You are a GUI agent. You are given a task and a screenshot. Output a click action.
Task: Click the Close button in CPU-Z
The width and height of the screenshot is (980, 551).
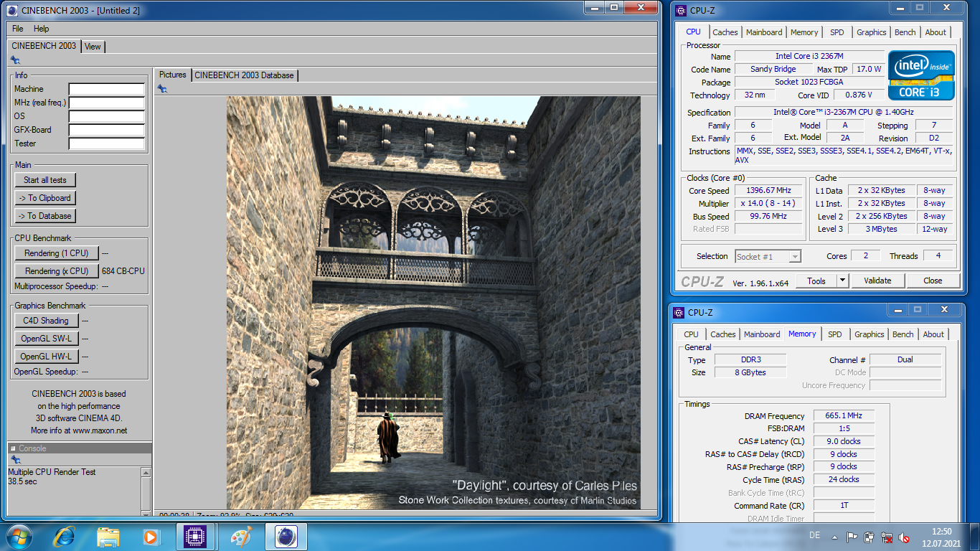coord(933,281)
